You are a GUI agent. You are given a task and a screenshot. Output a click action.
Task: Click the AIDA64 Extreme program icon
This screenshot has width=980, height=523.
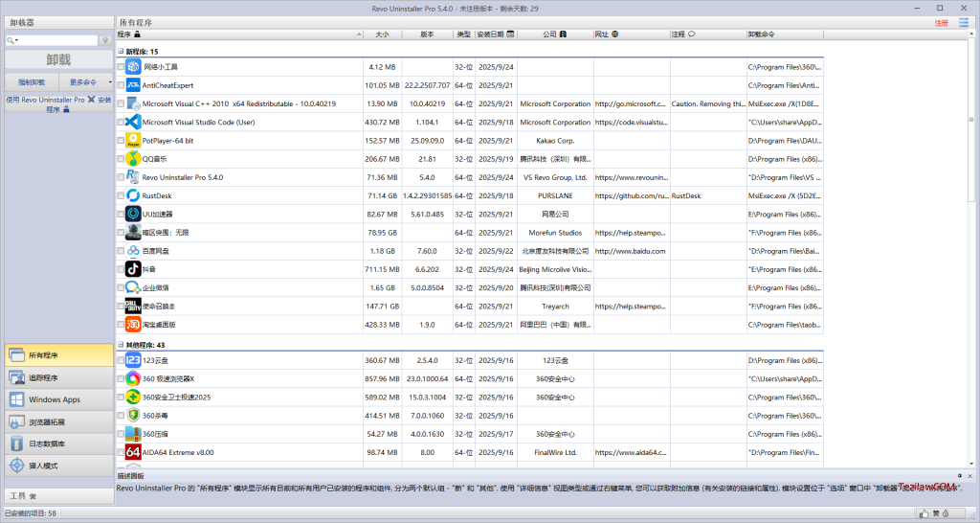tap(133, 452)
